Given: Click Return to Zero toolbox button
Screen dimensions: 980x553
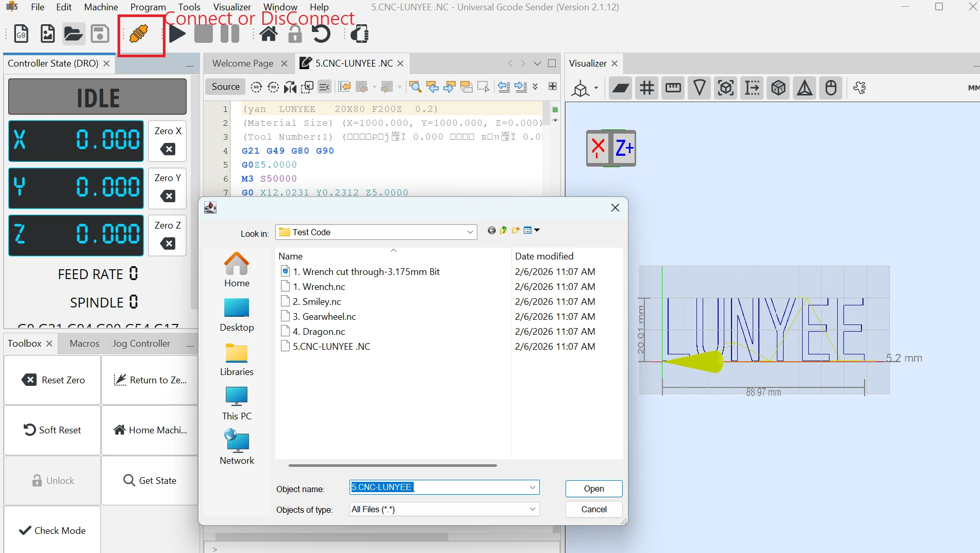Looking at the screenshot, I should pyautogui.click(x=150, y=380).
